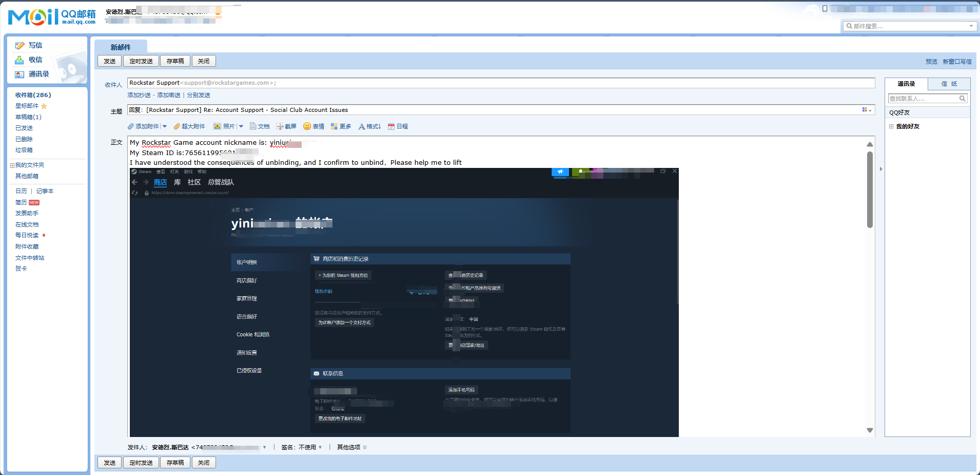Click the 收信 receive mail icon

[x=19, y=60]
